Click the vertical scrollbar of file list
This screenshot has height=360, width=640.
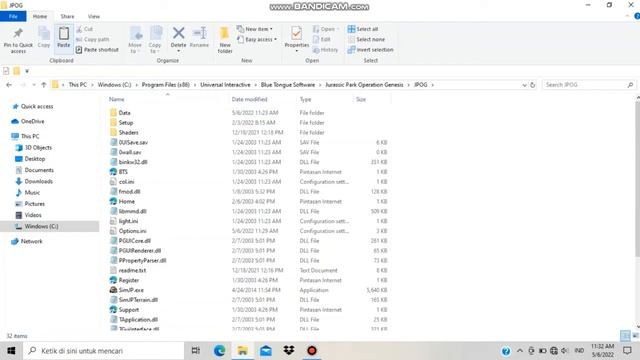point(637,180)
